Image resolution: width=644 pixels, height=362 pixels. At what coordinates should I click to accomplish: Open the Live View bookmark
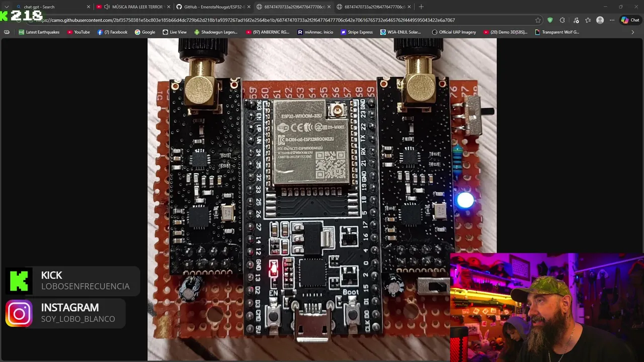click(175, 32)
